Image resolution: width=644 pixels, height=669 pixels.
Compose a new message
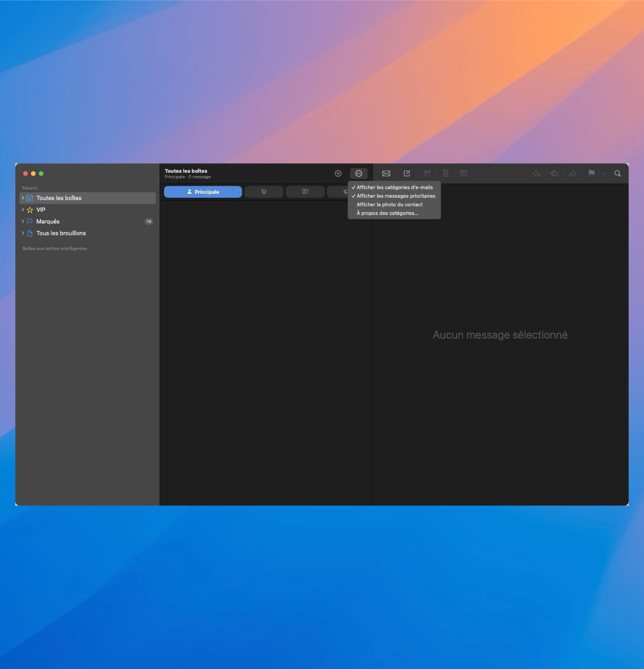407,173
